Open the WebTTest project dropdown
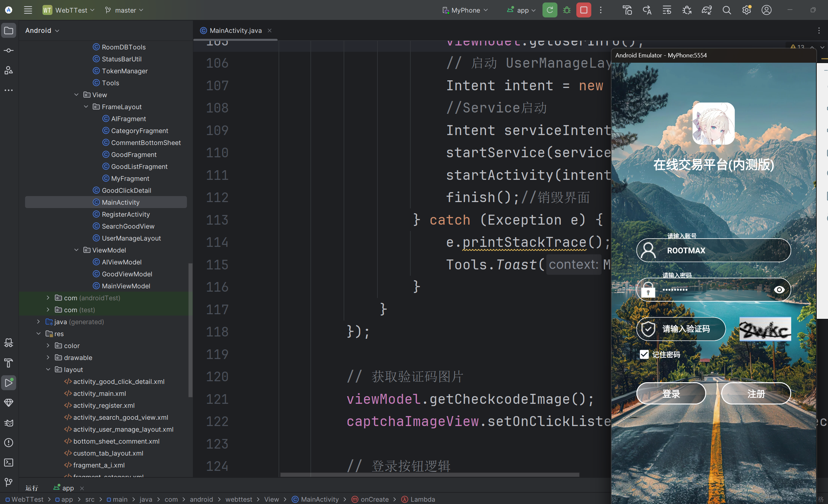 click(x=69, y=10)
